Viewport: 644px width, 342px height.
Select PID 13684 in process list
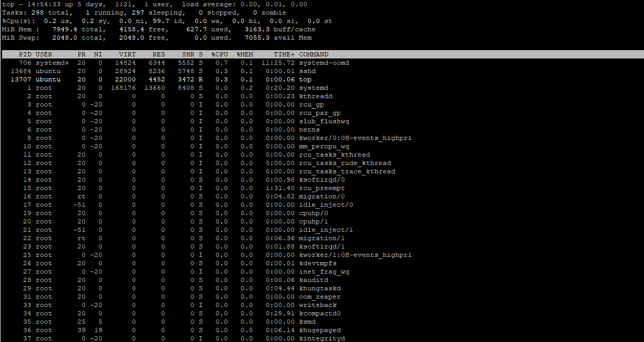[x=21, y=71]
